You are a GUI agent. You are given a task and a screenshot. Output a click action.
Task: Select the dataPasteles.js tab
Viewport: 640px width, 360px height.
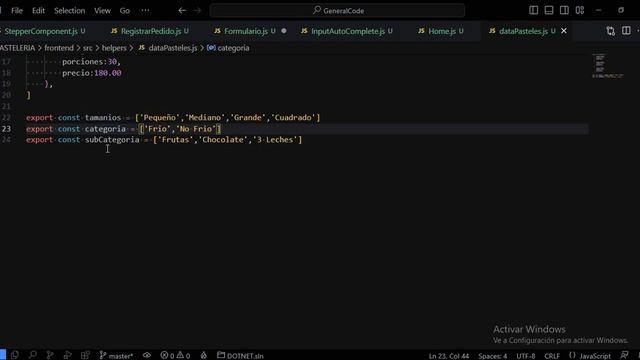[523, 31]
